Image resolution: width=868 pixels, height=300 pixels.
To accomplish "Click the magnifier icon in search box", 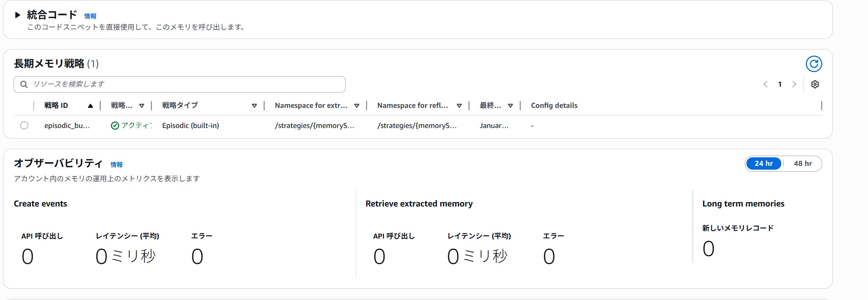I will click(x=24, y=84).
